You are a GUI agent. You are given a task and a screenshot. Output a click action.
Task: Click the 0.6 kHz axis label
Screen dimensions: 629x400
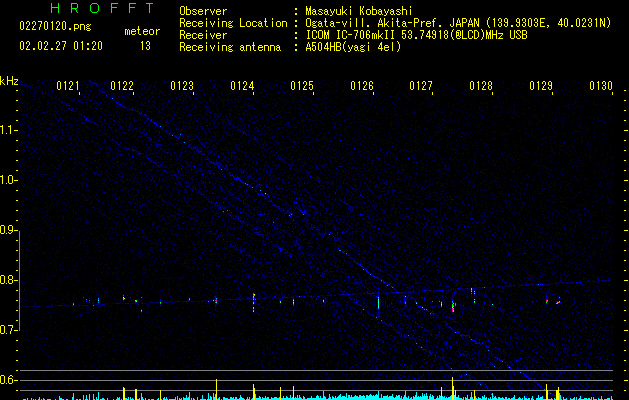(x=9, y=380)
